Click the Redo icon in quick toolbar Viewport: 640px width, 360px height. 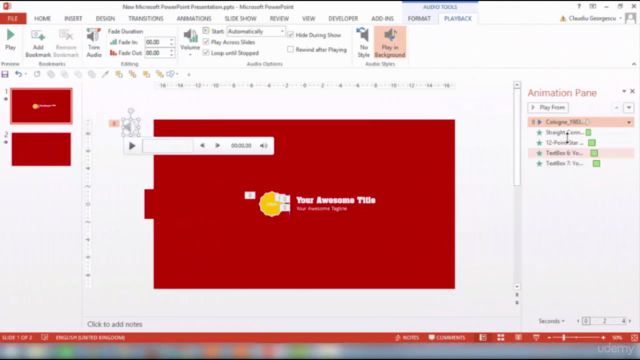pos(37,74)
